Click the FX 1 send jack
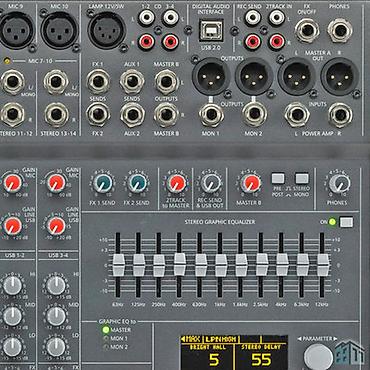 [98, 81]
